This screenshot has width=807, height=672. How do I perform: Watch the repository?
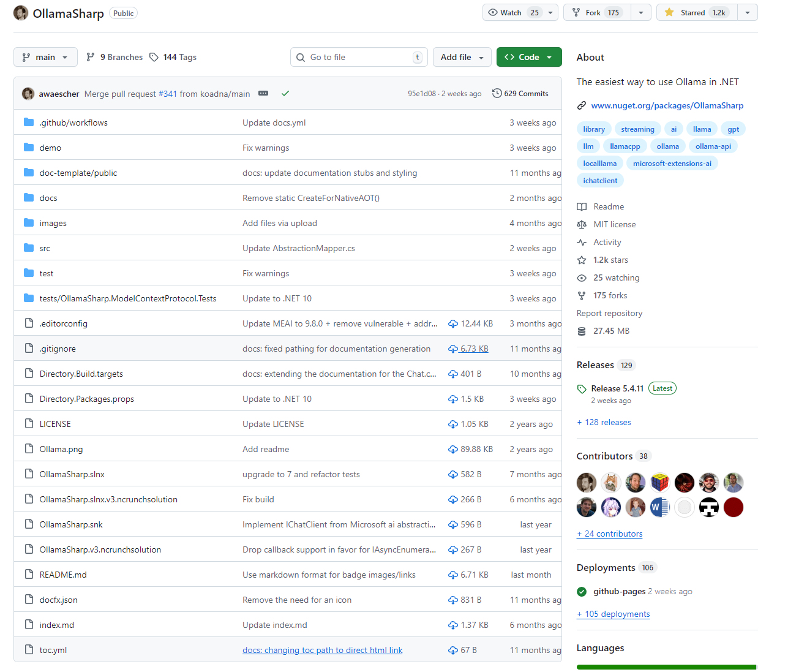pyautogui.click(x=513, y=12)
